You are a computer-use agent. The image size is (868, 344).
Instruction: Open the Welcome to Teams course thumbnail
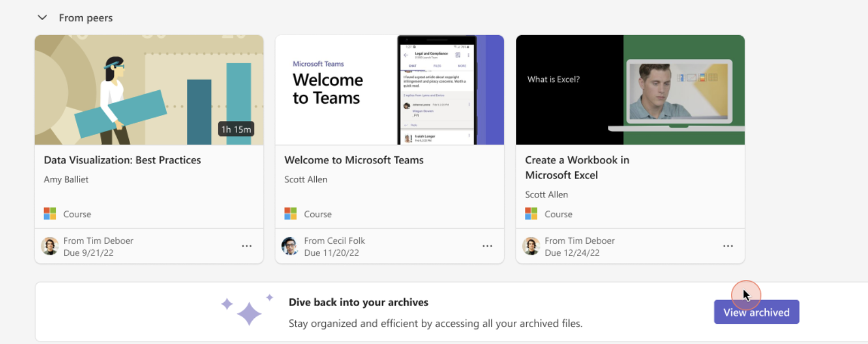(x=389, y=90)
